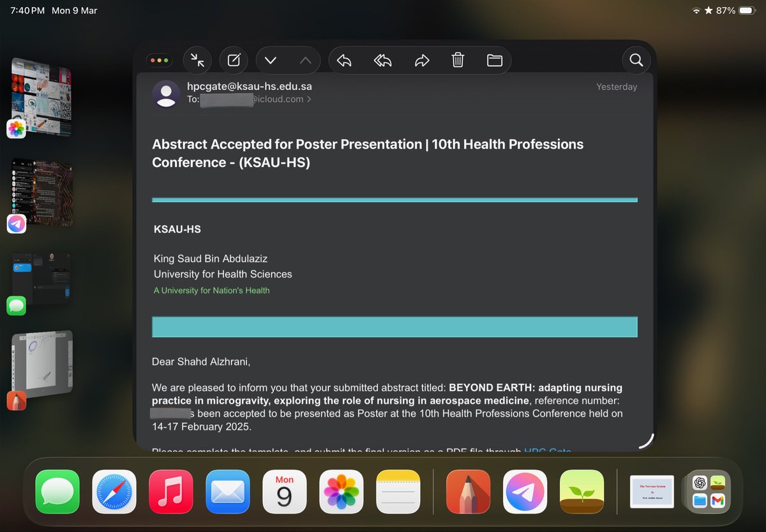Open The Nervous System document in dock

(652, 491)
